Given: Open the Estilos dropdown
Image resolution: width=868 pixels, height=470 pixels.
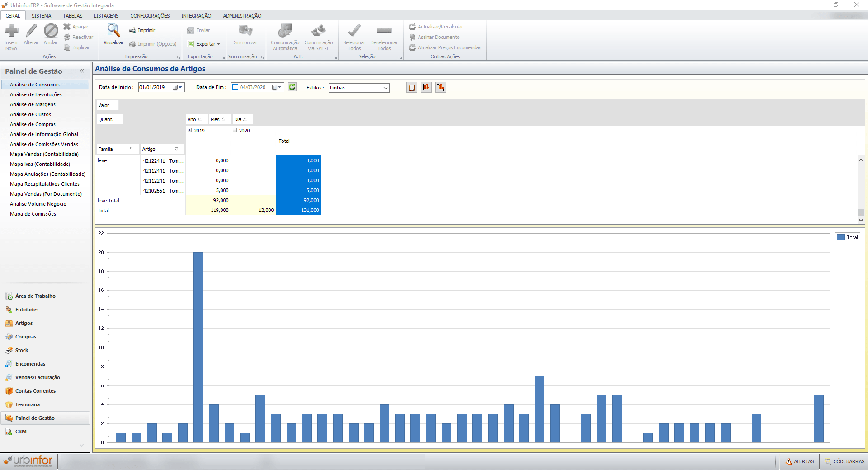Looking at the screenshot, I should click(x=386, y=88).
